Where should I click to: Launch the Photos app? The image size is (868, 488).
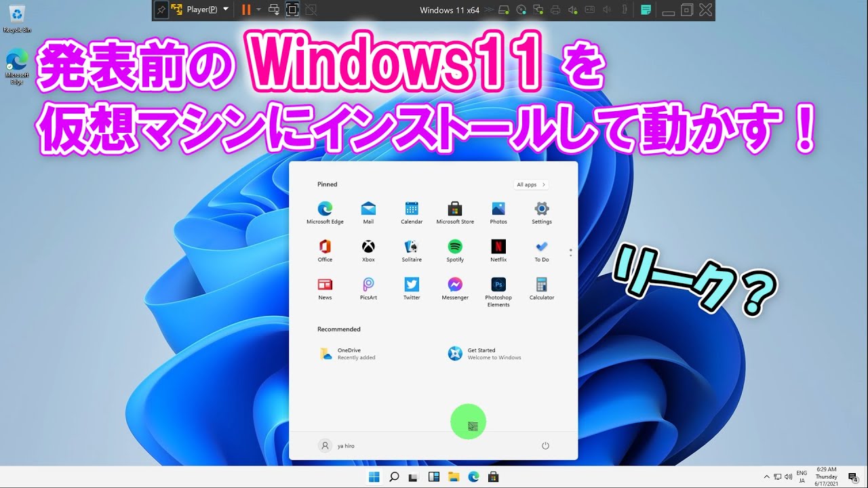coord(498,212)
